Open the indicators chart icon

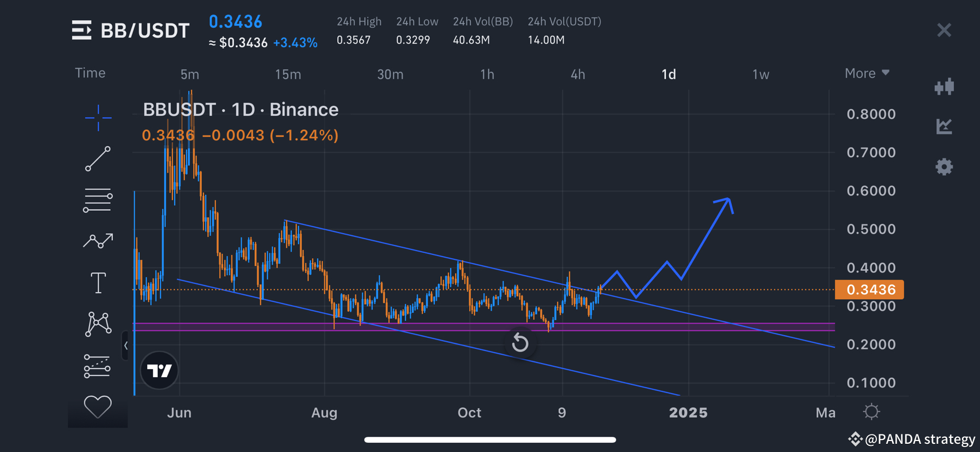click(x=944, y=127)
